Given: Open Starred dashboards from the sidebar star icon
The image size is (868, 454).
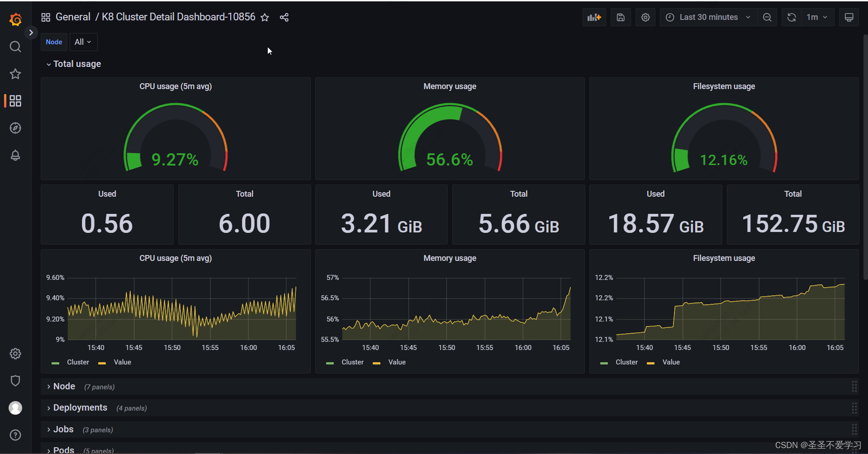Looking at the screenshot, I should pos(15,74).
